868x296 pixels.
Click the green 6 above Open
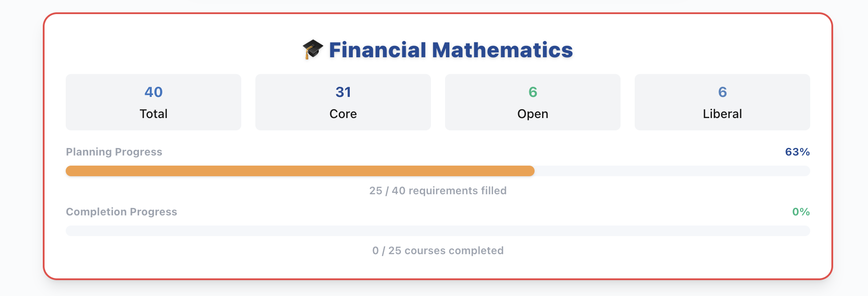(x=533, y=92)
